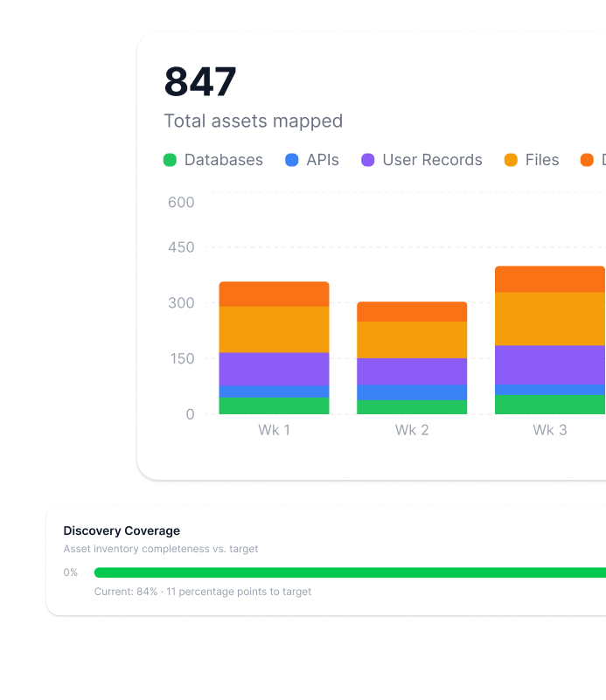Click the 'Discovery Coverage' heading
Image resolution: width=606 pixels, height=700 pixels.
point(122,530)
